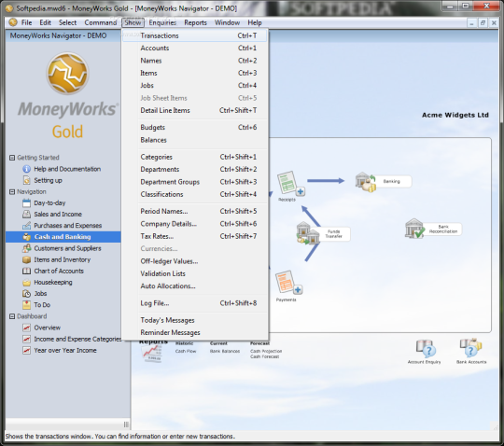
Task: Open the Enquiries menu
Action: (x=162, y=22)
